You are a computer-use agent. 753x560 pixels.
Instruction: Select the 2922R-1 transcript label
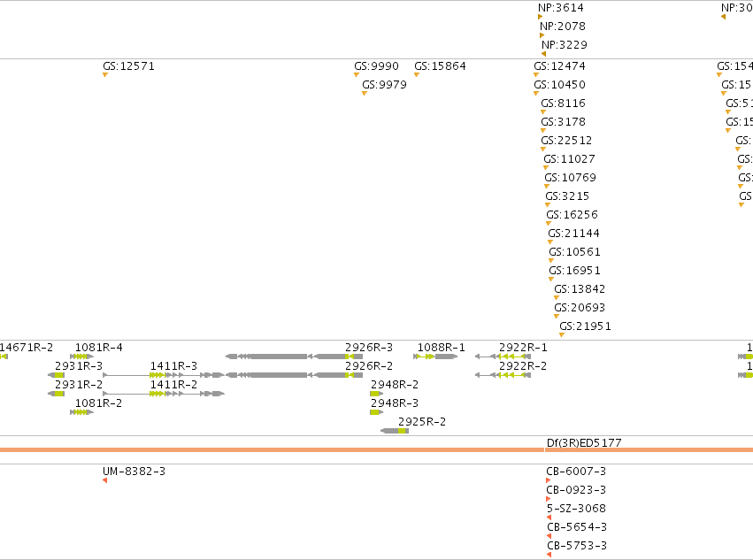click(x=523, y=348)
